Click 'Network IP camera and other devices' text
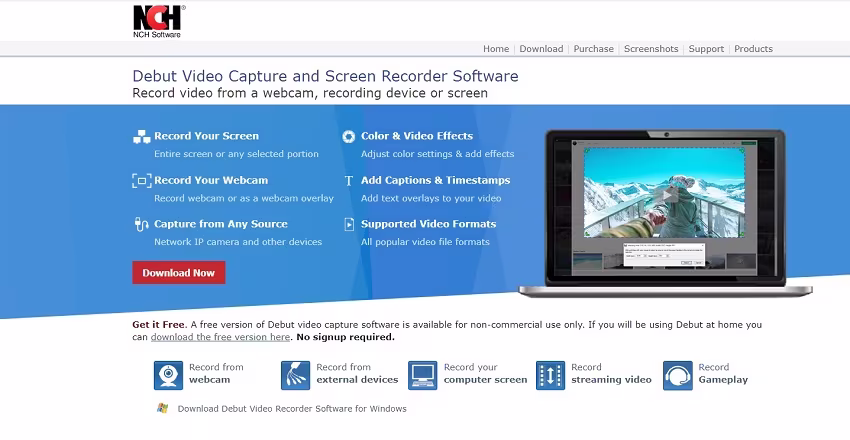 click(238, 242)
